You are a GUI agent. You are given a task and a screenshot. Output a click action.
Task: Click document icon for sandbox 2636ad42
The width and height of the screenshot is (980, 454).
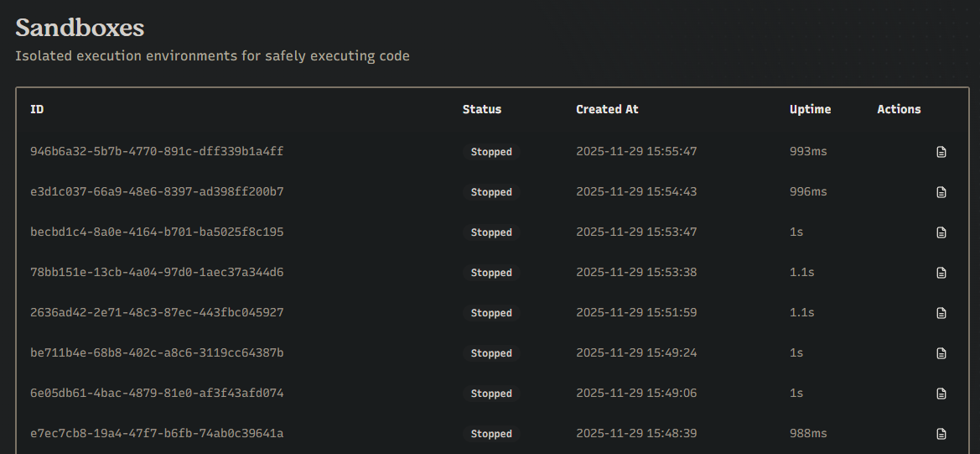(941, 313)
